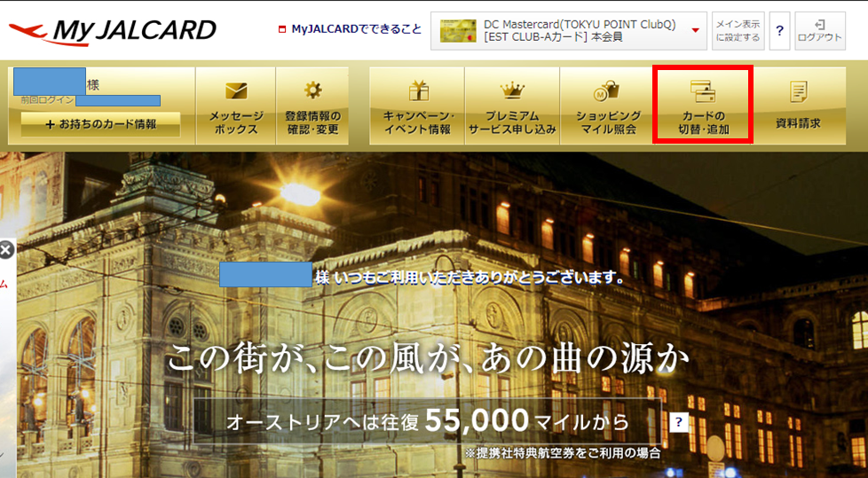Open キャンペーン・イベント情報 gift icon

coord(417,90)
